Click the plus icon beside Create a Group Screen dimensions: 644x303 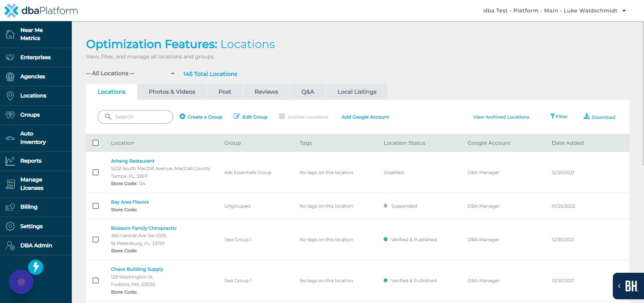[182, 117]
